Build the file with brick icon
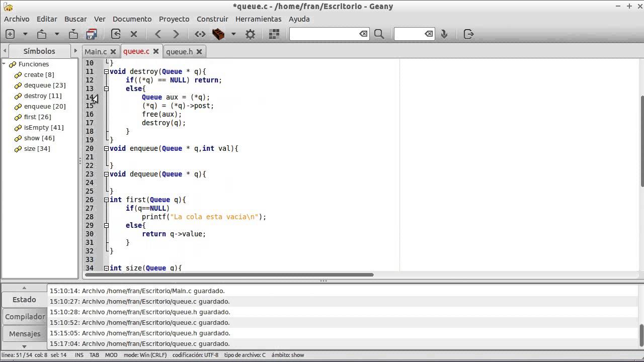This screenshot has width=644, height=362. pos(218,34)
